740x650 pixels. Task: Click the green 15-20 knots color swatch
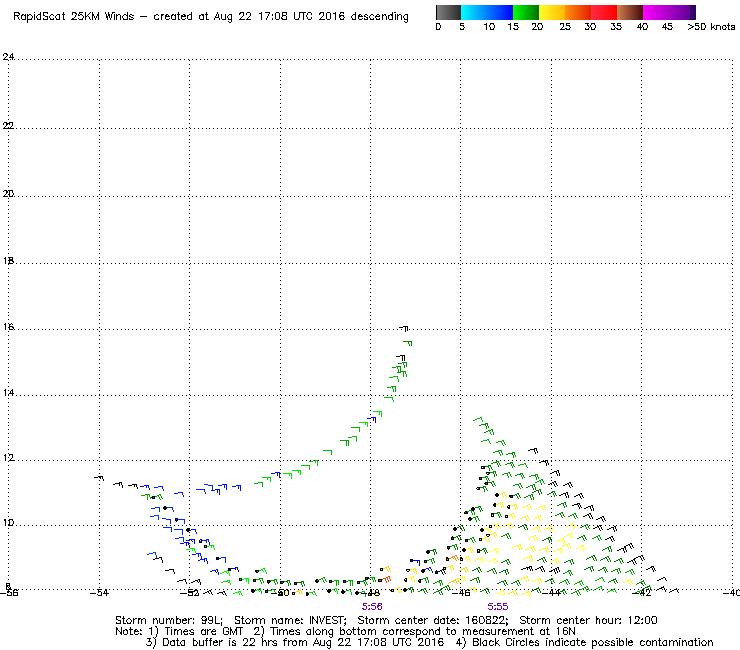(x=526, y=12)
